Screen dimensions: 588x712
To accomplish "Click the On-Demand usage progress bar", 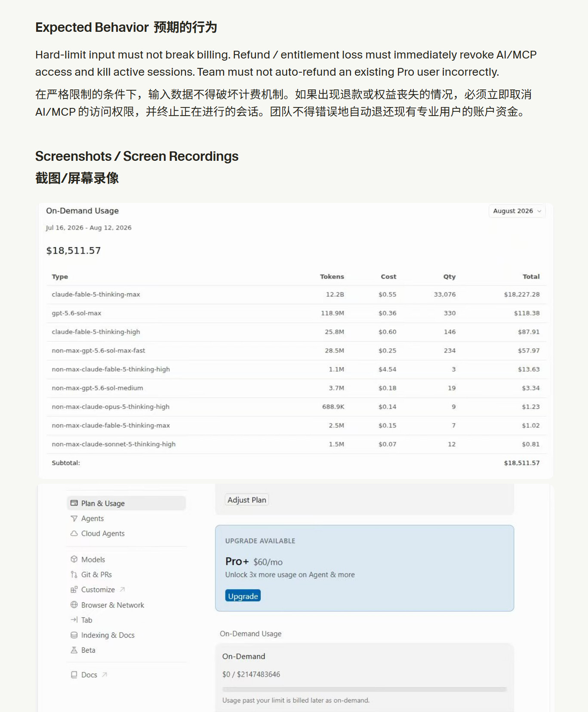I will click(364, 689).
